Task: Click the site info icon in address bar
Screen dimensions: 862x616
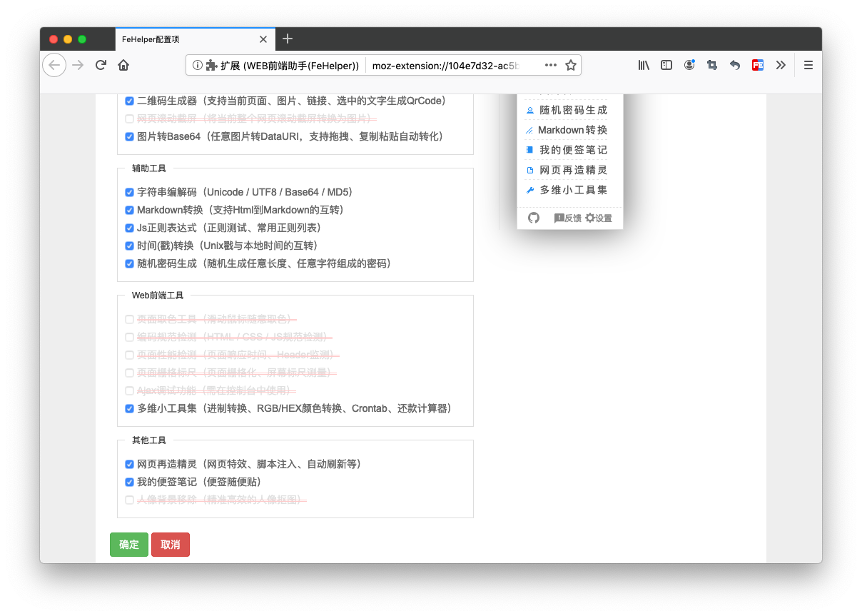Action: point(198,65)
